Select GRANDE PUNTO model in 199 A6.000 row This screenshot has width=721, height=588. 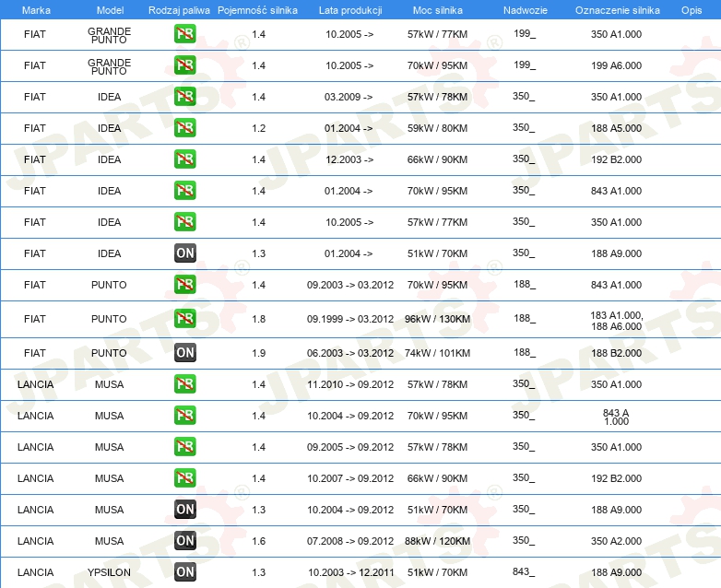(109, 66)
